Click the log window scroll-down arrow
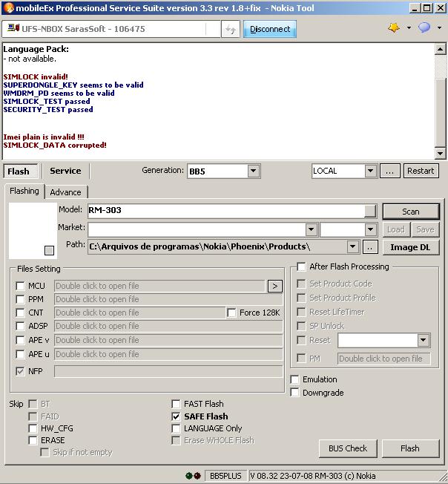 click(440, 154)
